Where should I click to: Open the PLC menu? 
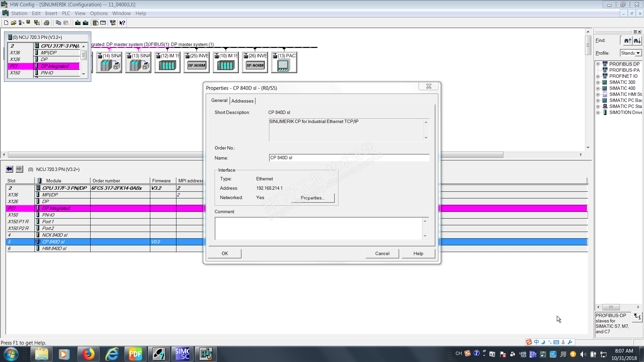click(x=66, y=13)
